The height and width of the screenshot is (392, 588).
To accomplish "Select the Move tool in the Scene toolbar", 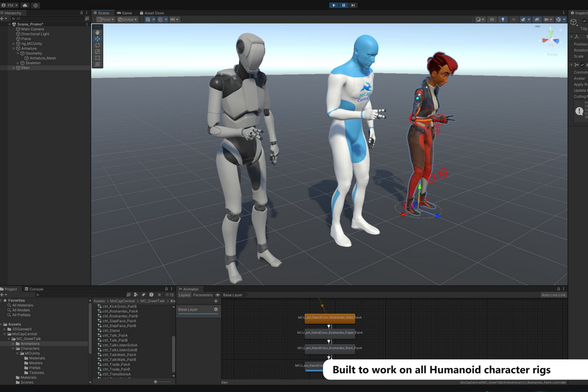I will pyautogui.click(x=97, y=39).
